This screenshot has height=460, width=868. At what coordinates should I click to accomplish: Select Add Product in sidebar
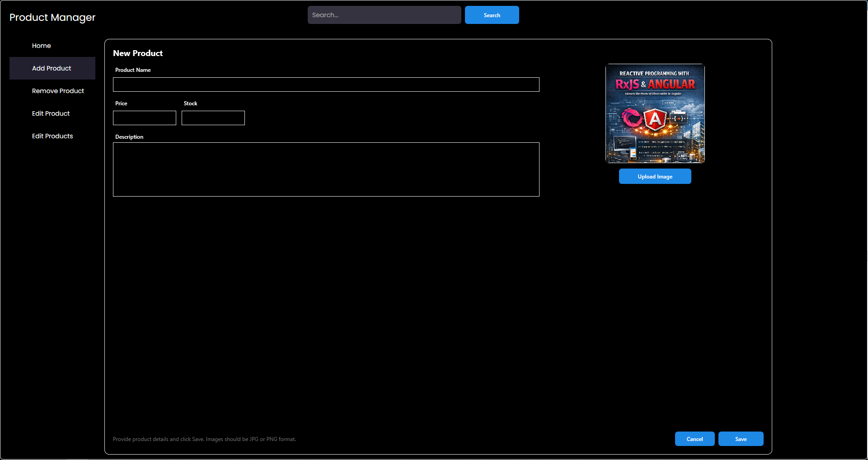tap(52, 68)
